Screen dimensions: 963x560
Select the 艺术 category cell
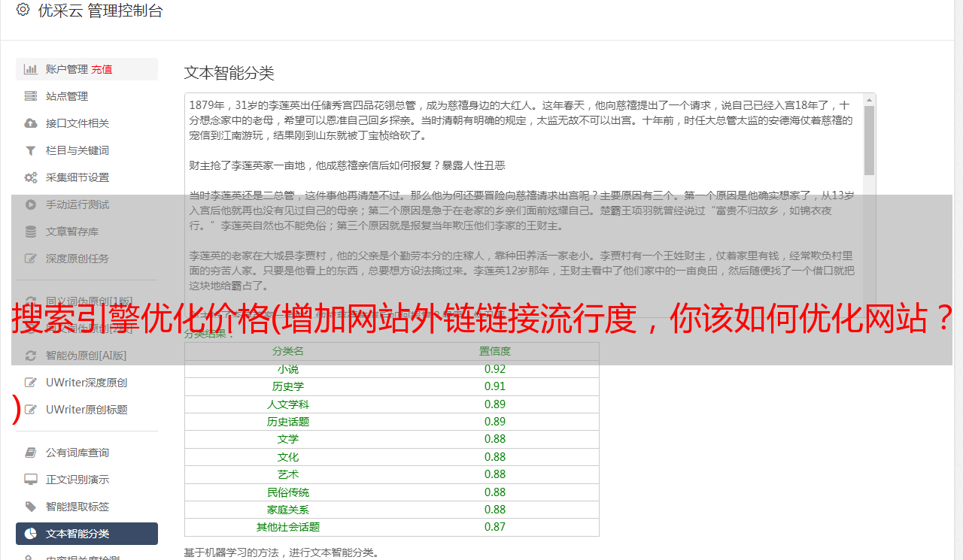point(288,474)
